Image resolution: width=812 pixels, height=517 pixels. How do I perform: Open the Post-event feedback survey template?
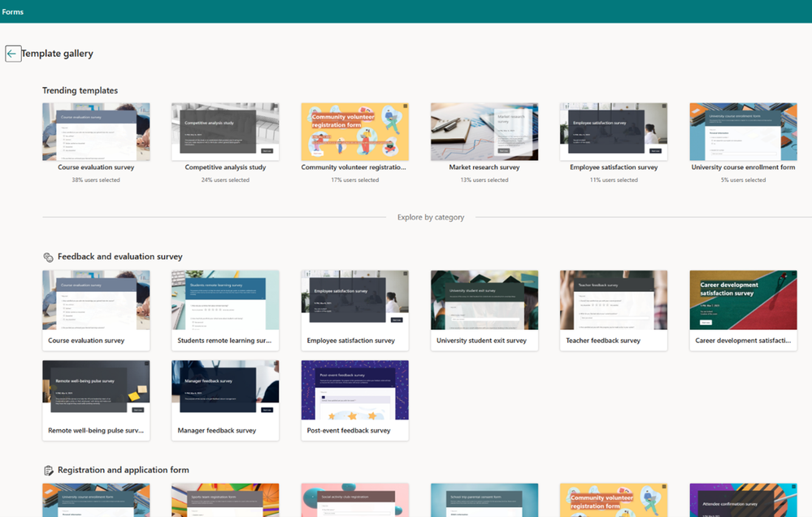(354, 401)
